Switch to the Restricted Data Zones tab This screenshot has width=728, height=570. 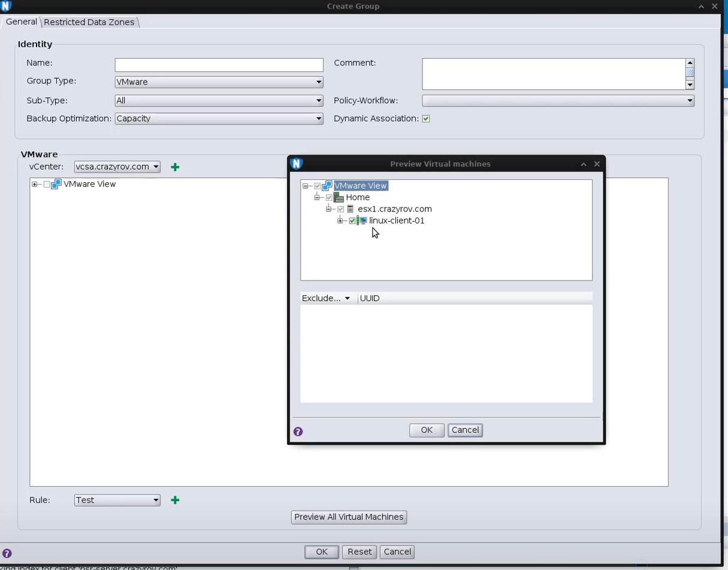pos(89,22)
